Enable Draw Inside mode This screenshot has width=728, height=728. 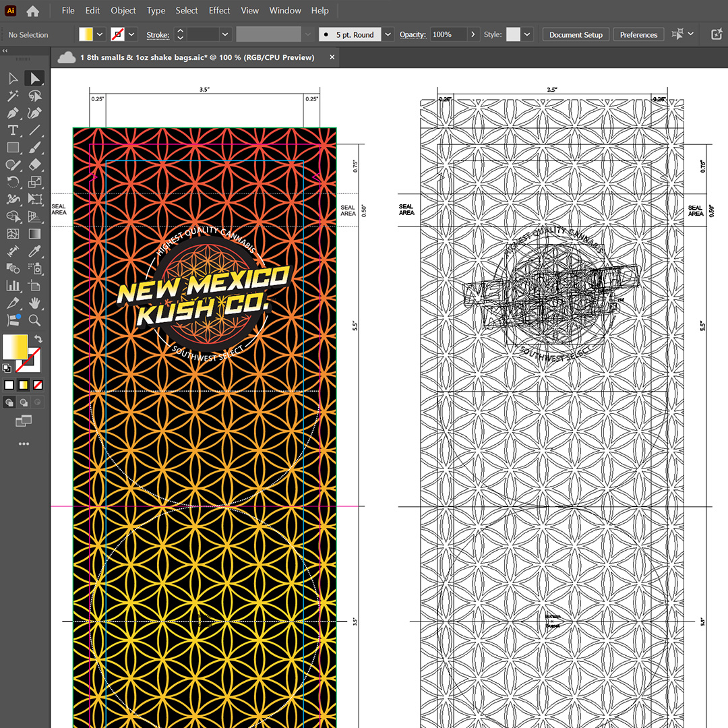38,402
